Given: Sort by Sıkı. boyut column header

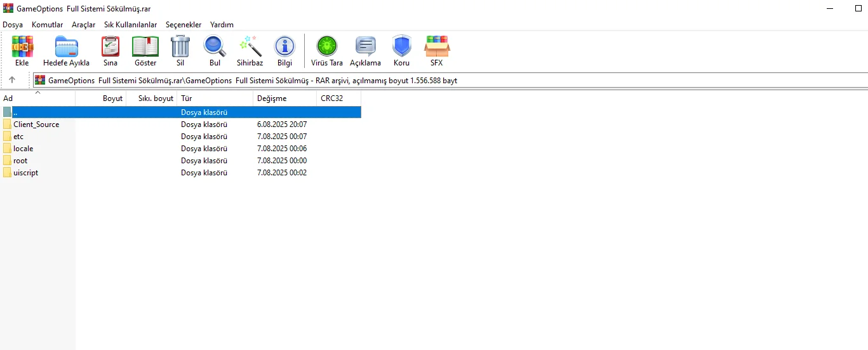Looking at the screenshot, I should (152, 98).
